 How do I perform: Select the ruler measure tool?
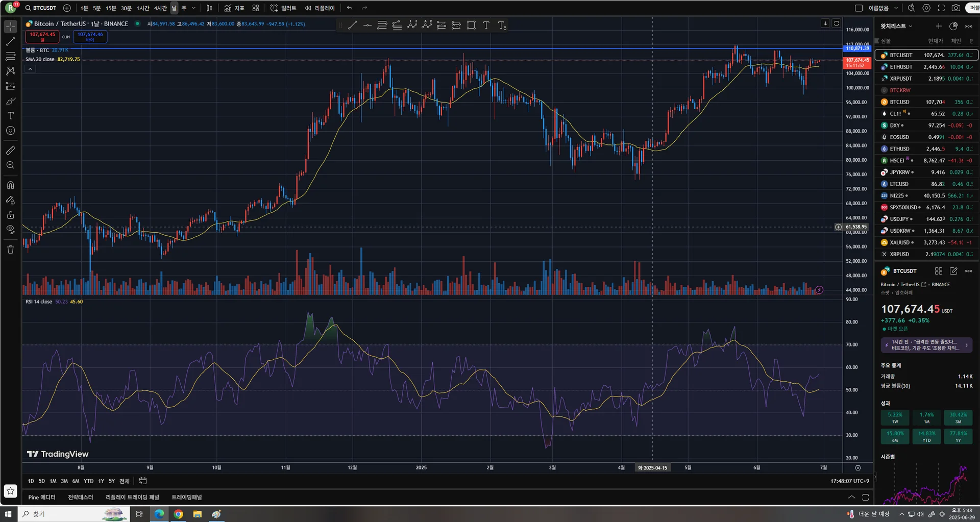tap(11, 151)
